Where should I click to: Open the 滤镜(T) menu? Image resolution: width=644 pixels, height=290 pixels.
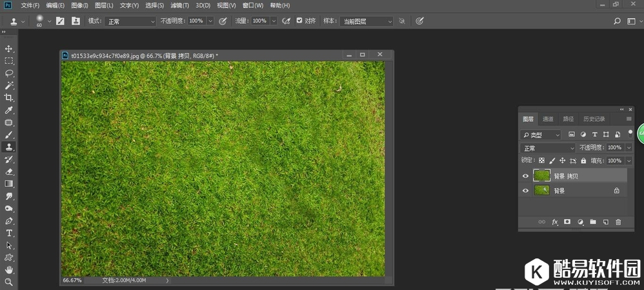pyautogui.click(x=179, y=5)
